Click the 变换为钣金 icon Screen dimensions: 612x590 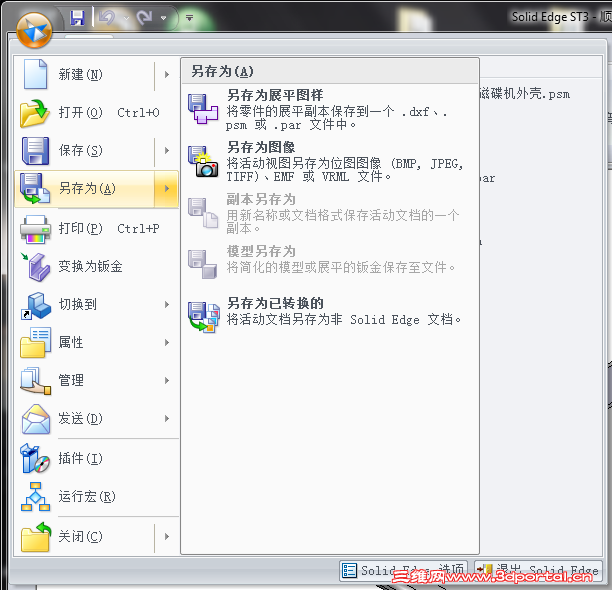[36, 267]
